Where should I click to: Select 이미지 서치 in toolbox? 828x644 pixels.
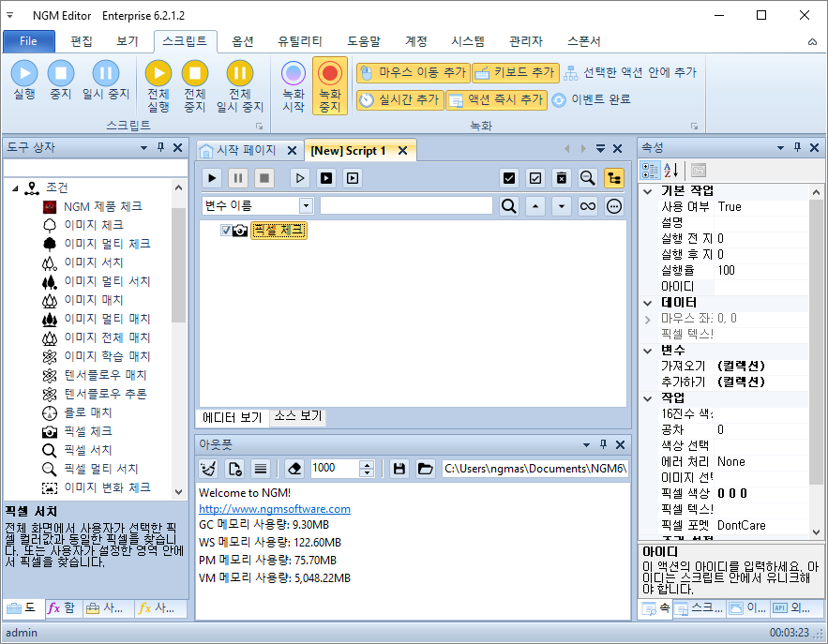pyautogui.click(x=94, y=262)
